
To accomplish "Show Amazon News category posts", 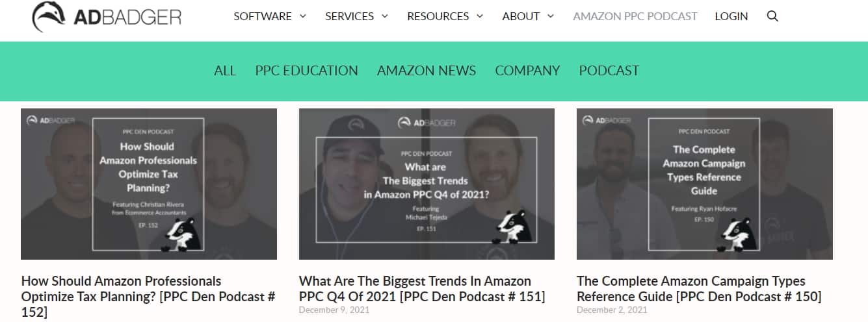I will click(x=427, y=71).
